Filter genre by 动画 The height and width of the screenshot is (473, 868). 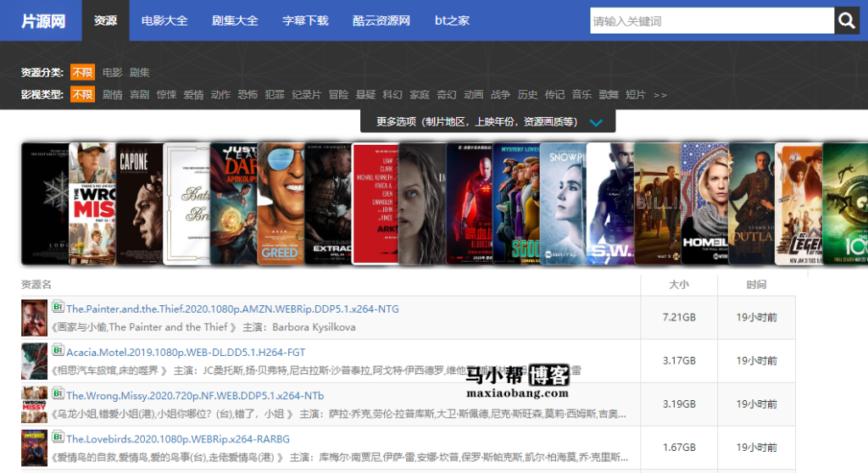click(474, 95)
